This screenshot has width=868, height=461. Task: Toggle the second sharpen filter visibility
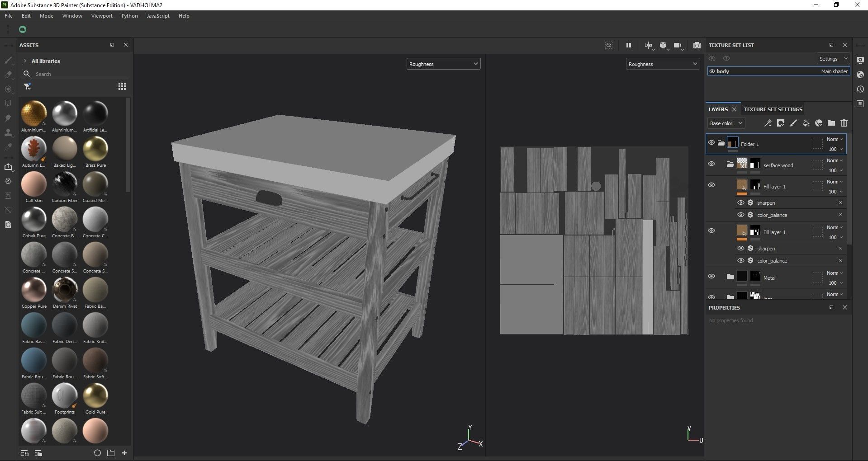click(741, 248)
